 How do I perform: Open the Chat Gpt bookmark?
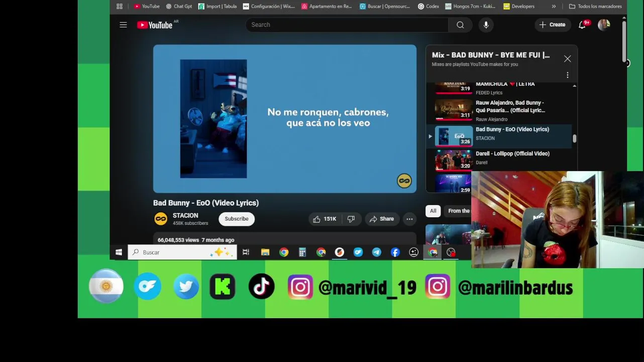[x=179, y=7]
